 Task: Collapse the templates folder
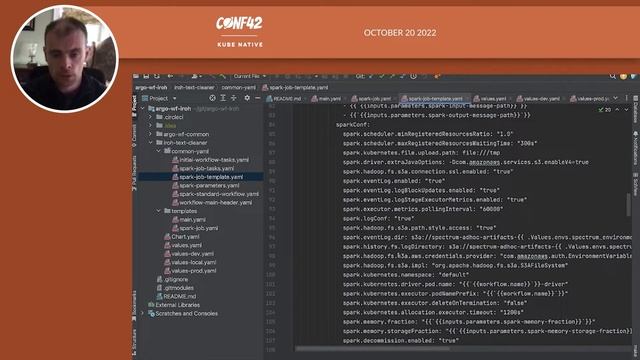tap(158, 211)
